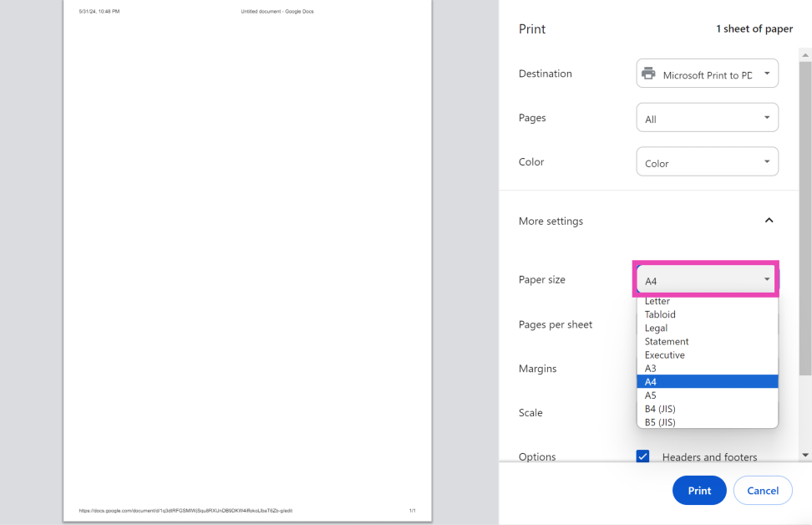The height and width of the screenshot is (525, 812).
Task: Toggle the Headers and footers checkbox
Action: coord(642,456)
